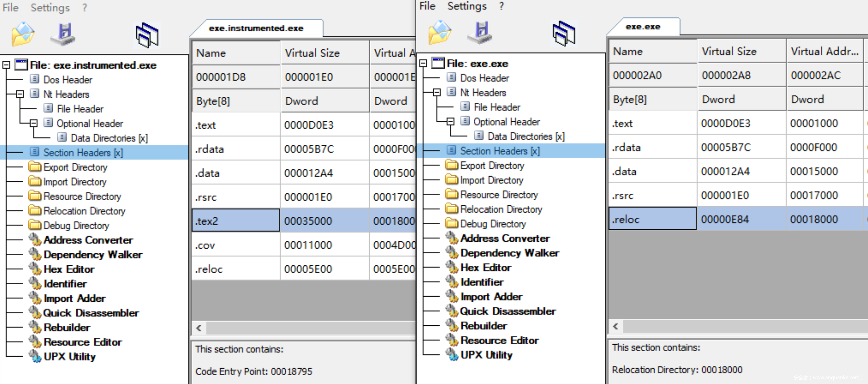This screenshot has width=868, height=384.
Task: Open UPX Utility in right tree
Action: tap(486, 355)
